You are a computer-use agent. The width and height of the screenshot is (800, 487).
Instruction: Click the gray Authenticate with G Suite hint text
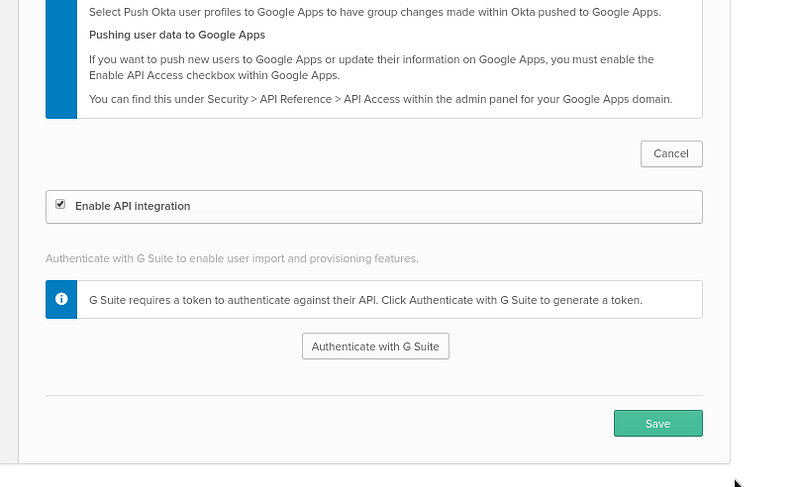pyautogui.click(x=232, y=259)
